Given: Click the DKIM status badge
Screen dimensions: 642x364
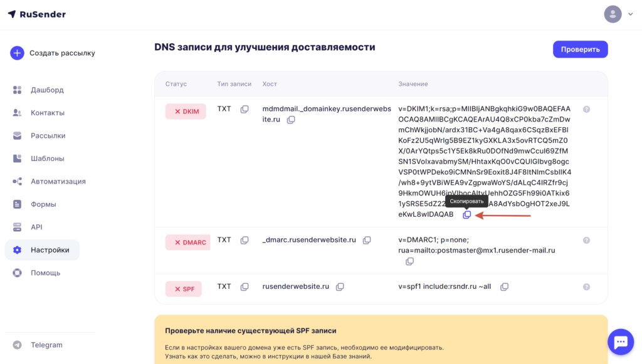Looking at the screenshot, I should pyautogui.click(x=186, y=112).
